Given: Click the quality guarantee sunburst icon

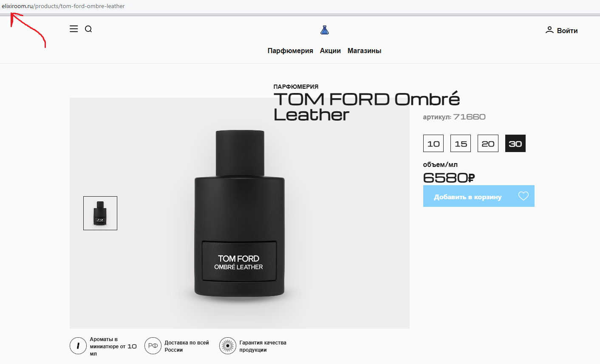Looking at the screenshot, I should tap(228, 346).
